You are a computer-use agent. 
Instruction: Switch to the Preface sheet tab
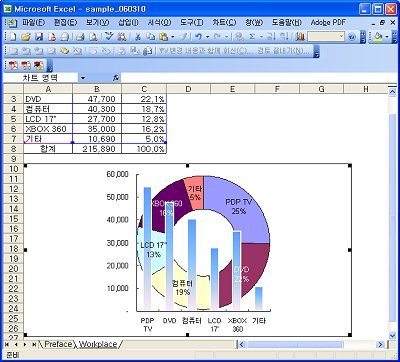[58, 344]
